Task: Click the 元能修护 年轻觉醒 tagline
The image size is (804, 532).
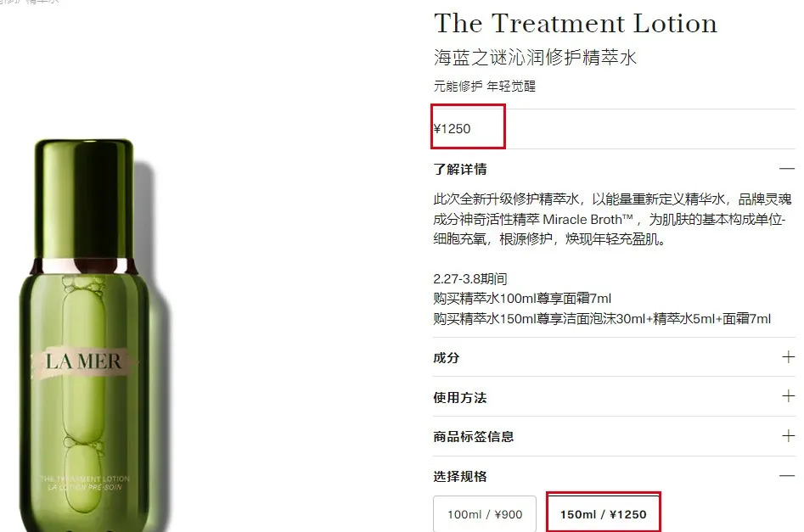Action: coord(485,86)
